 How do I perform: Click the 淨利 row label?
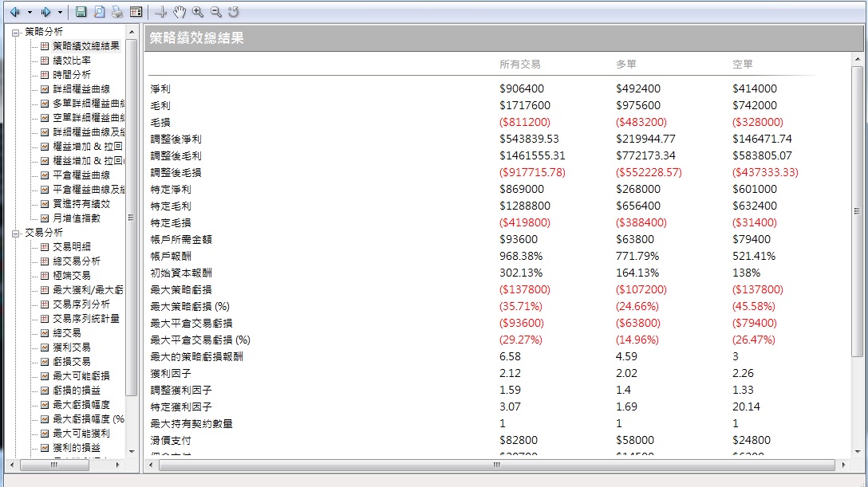coord(160,88)
